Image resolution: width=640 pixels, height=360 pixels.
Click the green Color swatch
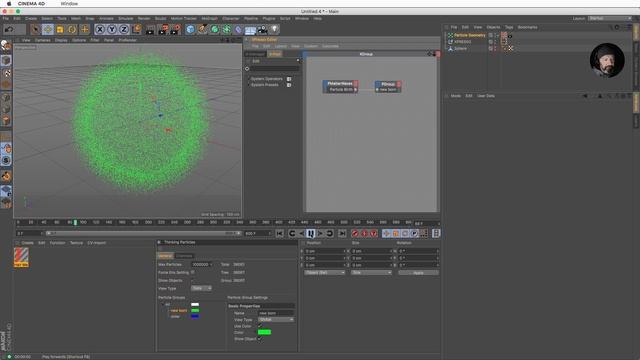point(264,332)
